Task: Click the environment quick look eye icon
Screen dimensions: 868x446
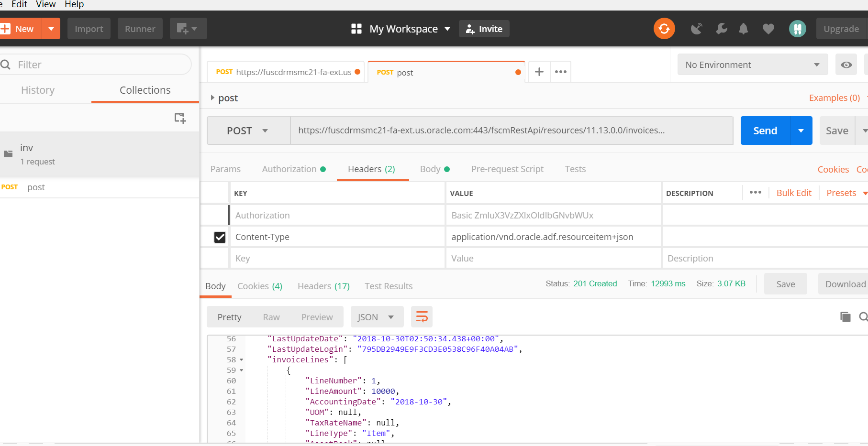Action: pyautogui.click(x=846, y=65)
